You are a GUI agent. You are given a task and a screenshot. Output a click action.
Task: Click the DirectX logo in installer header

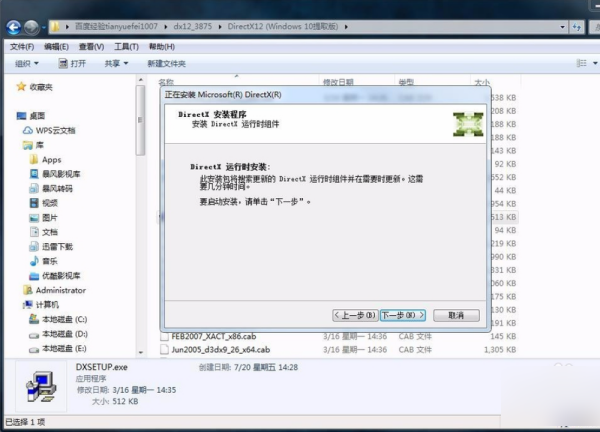pyautogui.click(x=468, y=124)
